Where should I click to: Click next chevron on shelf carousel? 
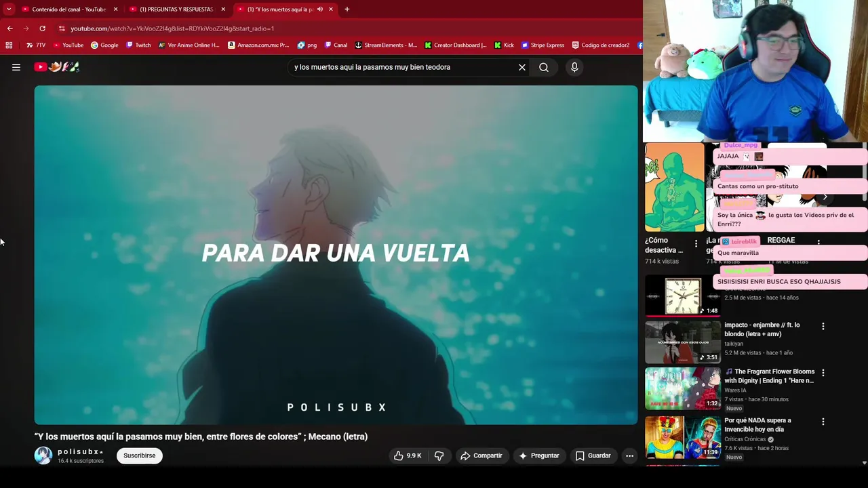click(x=825, y=197)
